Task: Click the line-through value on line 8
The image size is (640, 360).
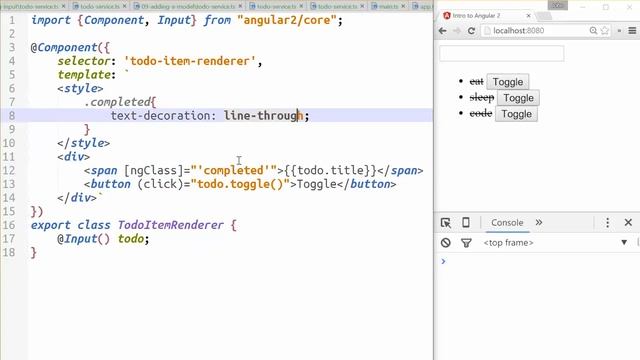Action: coord(264,116)
